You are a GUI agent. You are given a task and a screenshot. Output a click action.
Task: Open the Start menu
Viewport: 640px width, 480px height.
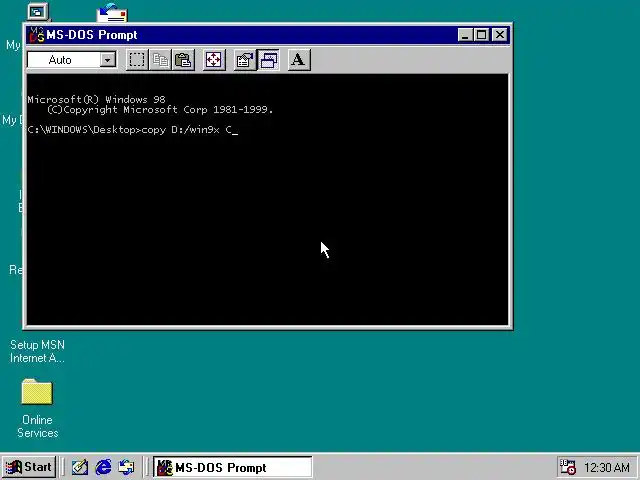(29, 467)
